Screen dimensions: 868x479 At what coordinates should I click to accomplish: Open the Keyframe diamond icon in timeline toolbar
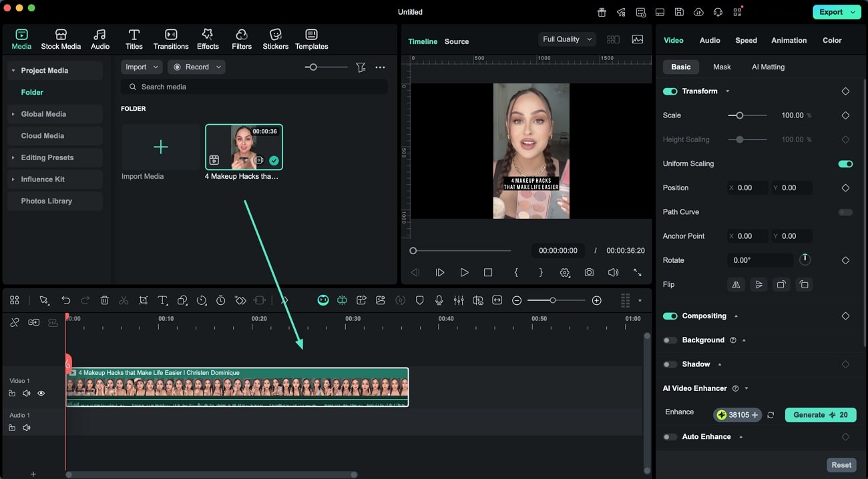coord(240,300)
